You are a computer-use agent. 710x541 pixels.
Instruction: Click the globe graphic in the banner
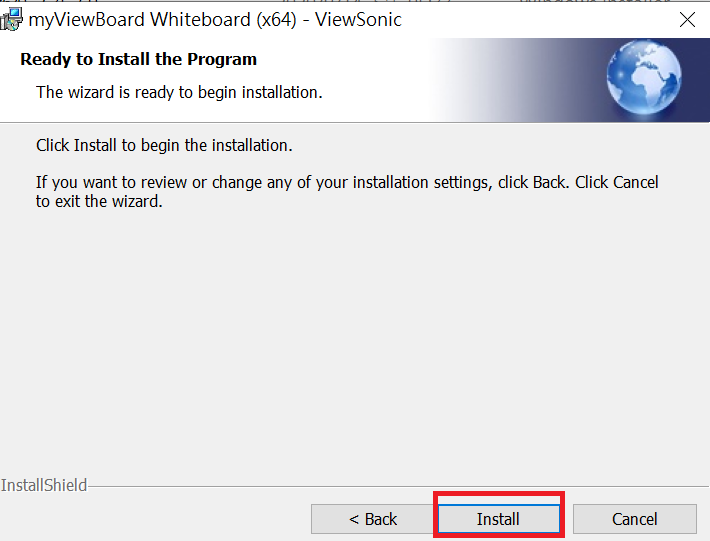click(x=643, y=77)
